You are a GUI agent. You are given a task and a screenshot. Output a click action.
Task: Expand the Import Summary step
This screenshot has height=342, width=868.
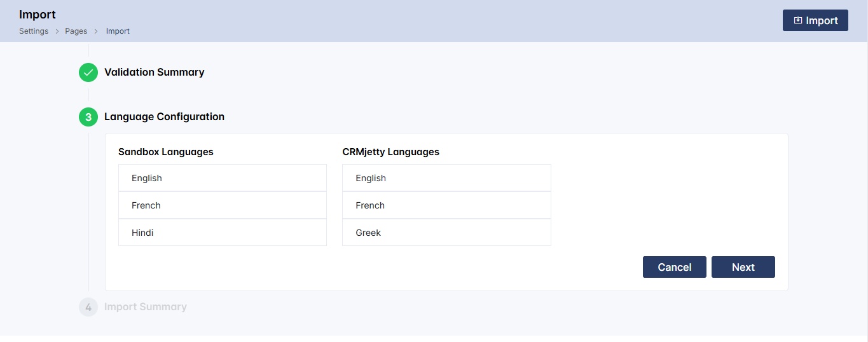[146, 307]
